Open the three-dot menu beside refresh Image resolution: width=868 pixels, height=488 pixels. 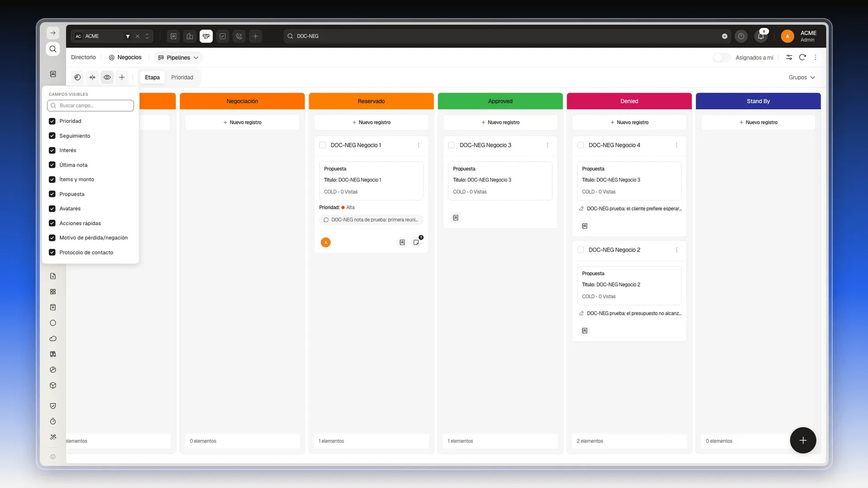816,57
